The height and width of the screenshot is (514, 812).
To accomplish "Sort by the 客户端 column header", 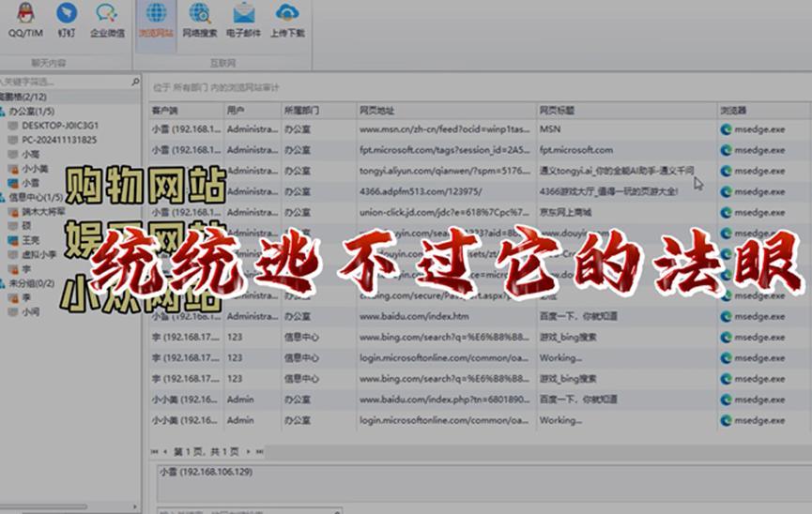I will click(186, 111).
